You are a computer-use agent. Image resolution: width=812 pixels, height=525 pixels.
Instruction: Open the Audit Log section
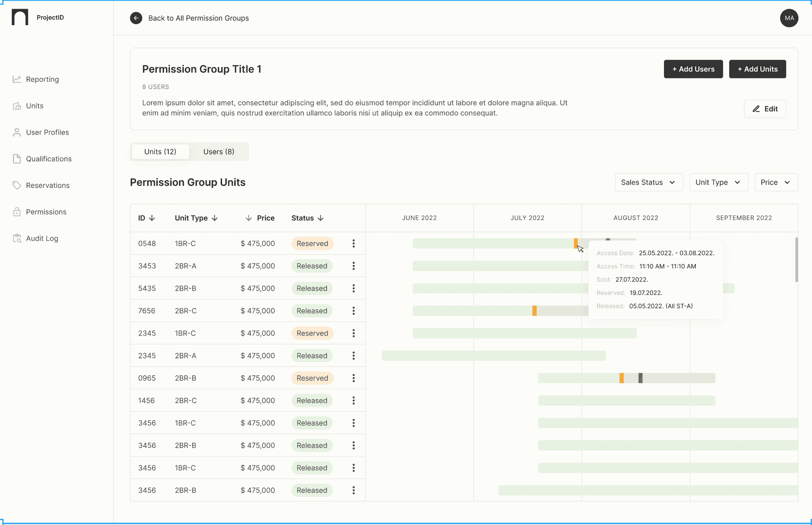click(17, 238)
